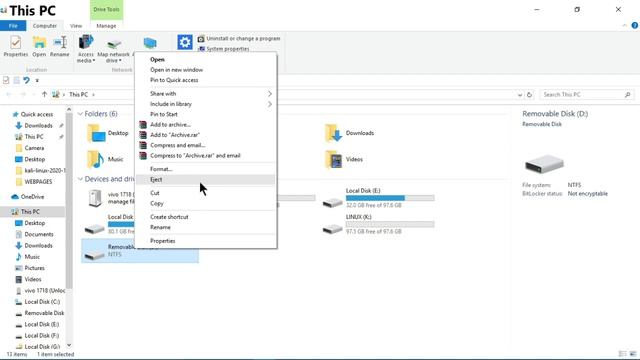The width and height of the screenshot is (640, 360).
Task: Switch to the View ribbon tab
Action: click(x=76, y=26)
